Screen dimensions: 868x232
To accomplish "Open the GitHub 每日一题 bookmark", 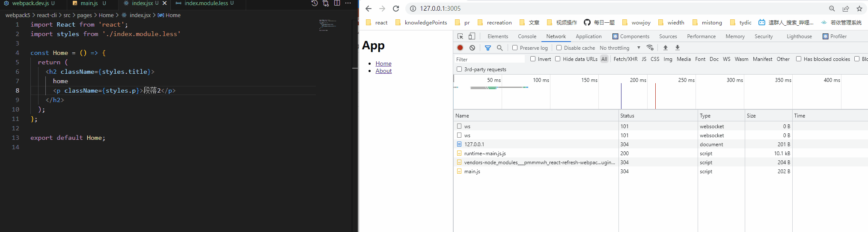I will click(599, 22).
